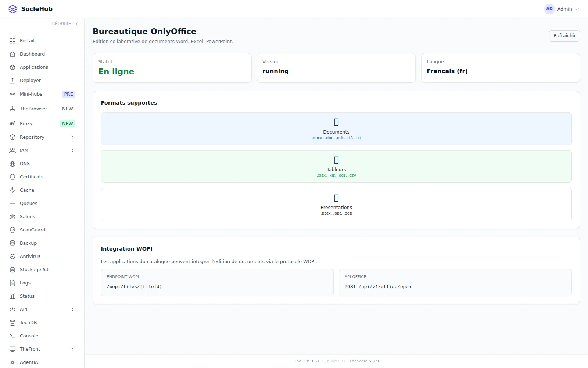The height and width of the screenshot is (368, 588).
Task: Click the Console prompt icon
Action: point(12,336)
